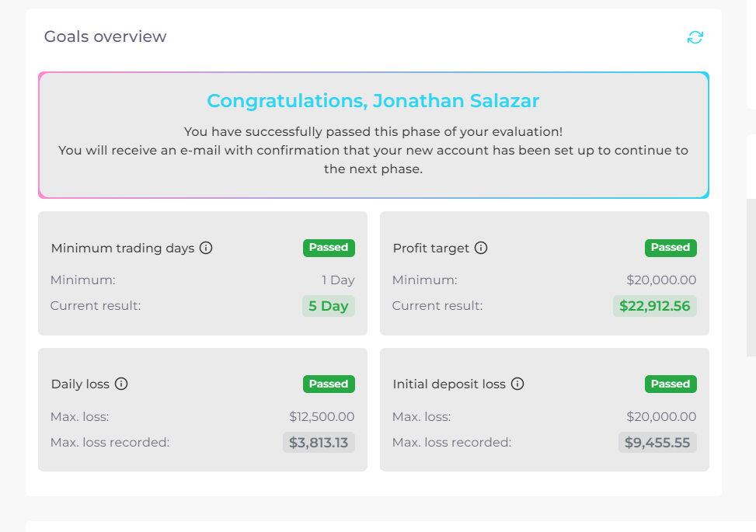Click the $3,813.13 max loss recorded value

(319, 443)
